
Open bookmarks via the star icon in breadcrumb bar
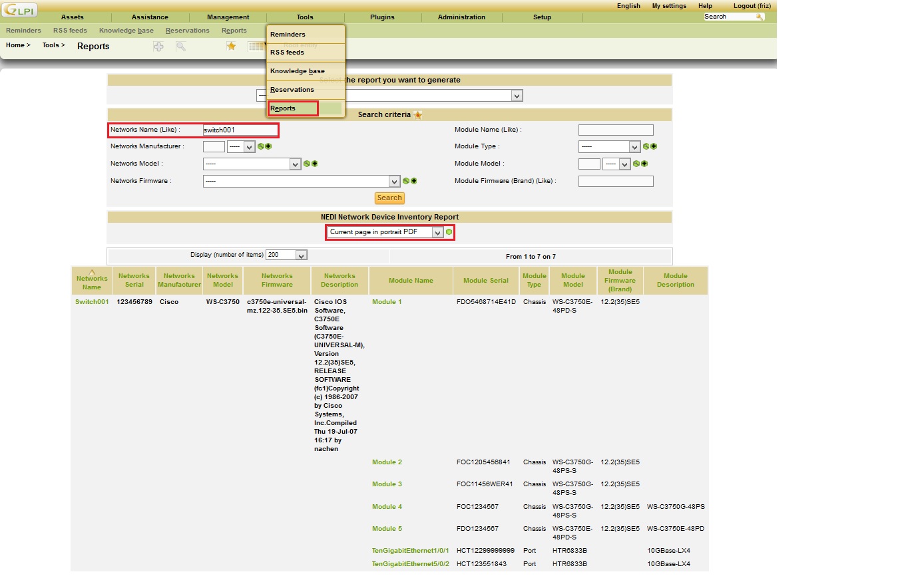pos(231,46)
